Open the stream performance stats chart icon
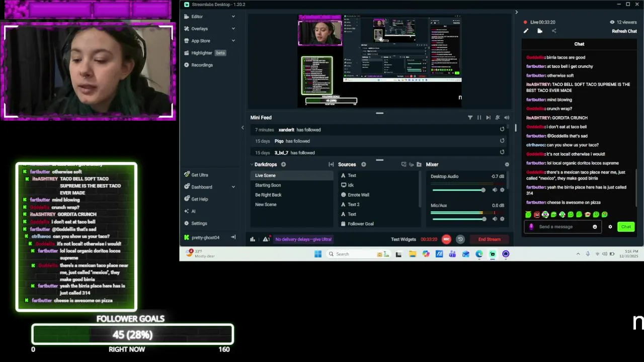This screenshot has width=644, height=362. point(253,239)
